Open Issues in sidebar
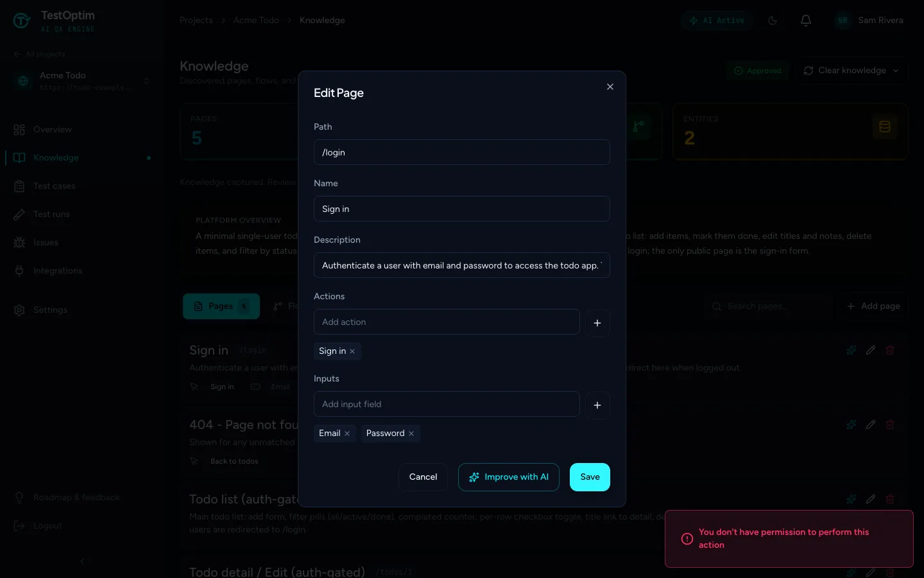Viewport: 924px width, 578px height. 82,243
